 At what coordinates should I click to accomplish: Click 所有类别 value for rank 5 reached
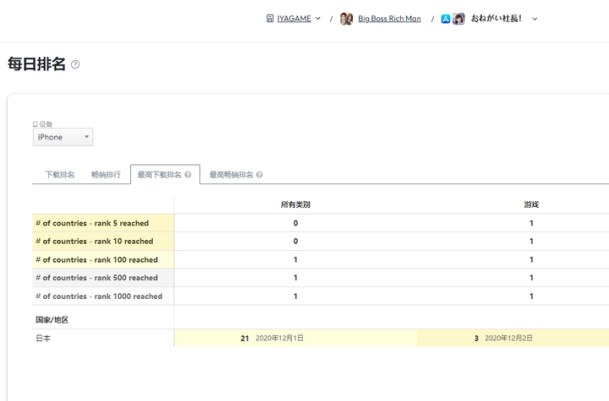296,223
